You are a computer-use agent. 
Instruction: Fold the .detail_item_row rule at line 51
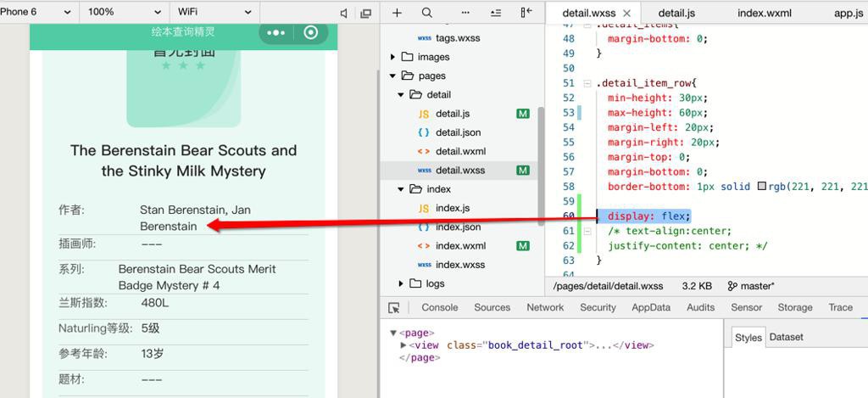587,83
